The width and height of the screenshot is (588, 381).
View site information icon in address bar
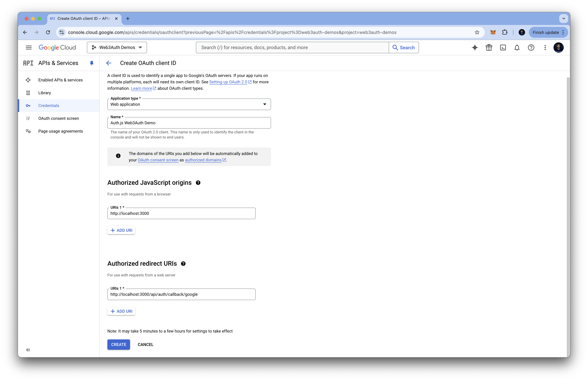(x=62, y=32)
